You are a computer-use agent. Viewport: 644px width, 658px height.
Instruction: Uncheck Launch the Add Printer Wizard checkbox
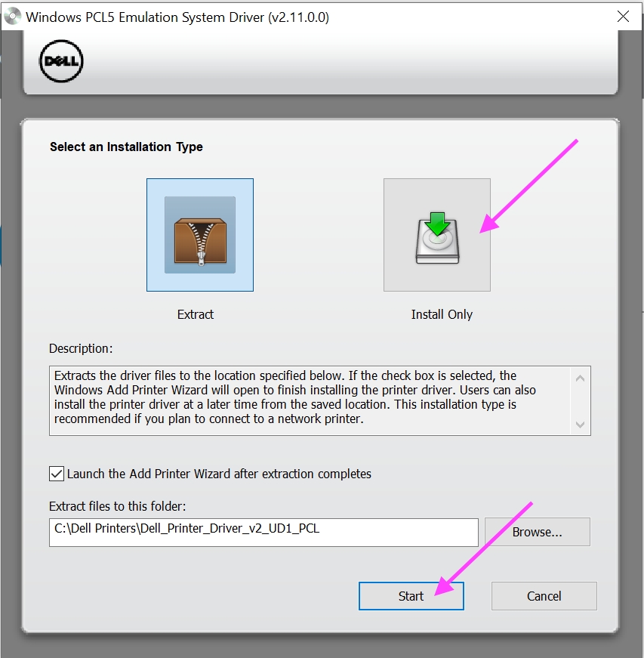click(57, 474)
